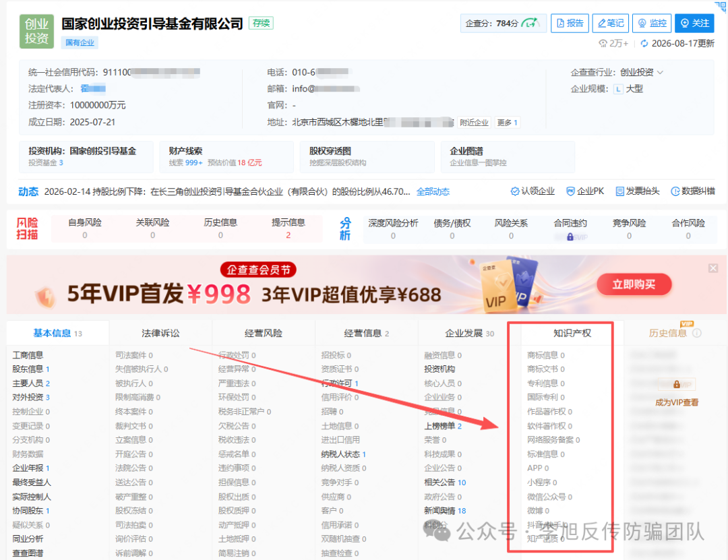Click 成为VIP查看 link
Image resolution: width=728 pixels, height=560 pixels.
pyautogui.click(x=677, y=402)
